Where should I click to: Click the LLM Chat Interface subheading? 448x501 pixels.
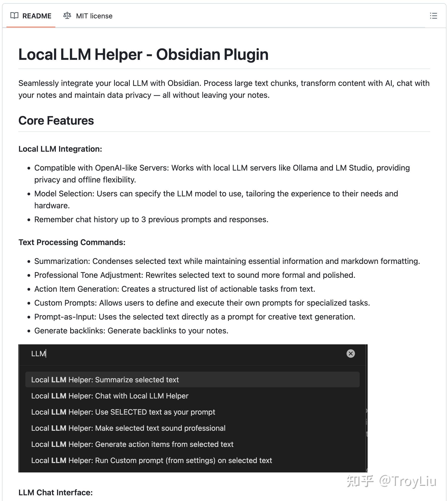tap(56, 493)
